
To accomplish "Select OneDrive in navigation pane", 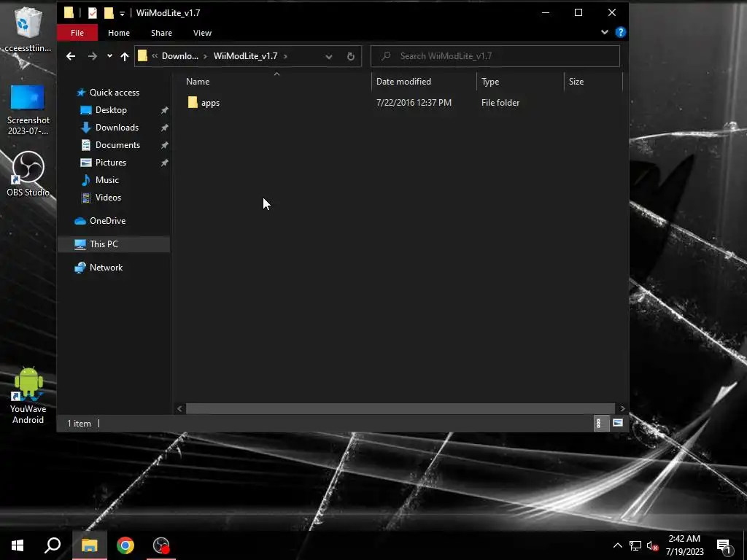I will 108,221.
